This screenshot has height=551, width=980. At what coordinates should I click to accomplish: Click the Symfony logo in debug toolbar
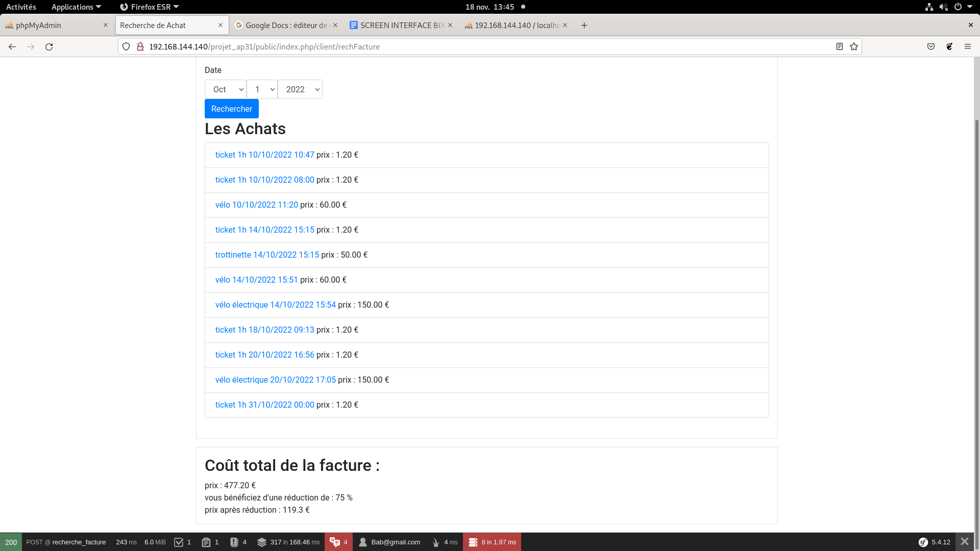coord(923,542)
